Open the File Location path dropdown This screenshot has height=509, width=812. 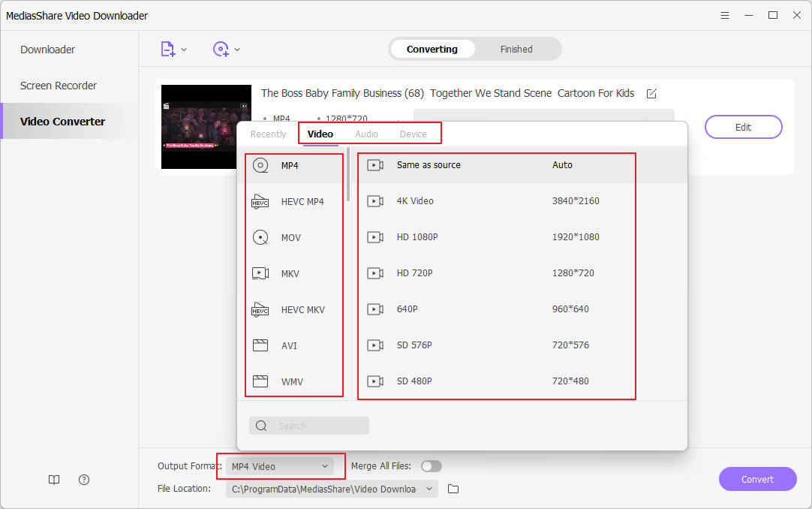click(332, 489)
